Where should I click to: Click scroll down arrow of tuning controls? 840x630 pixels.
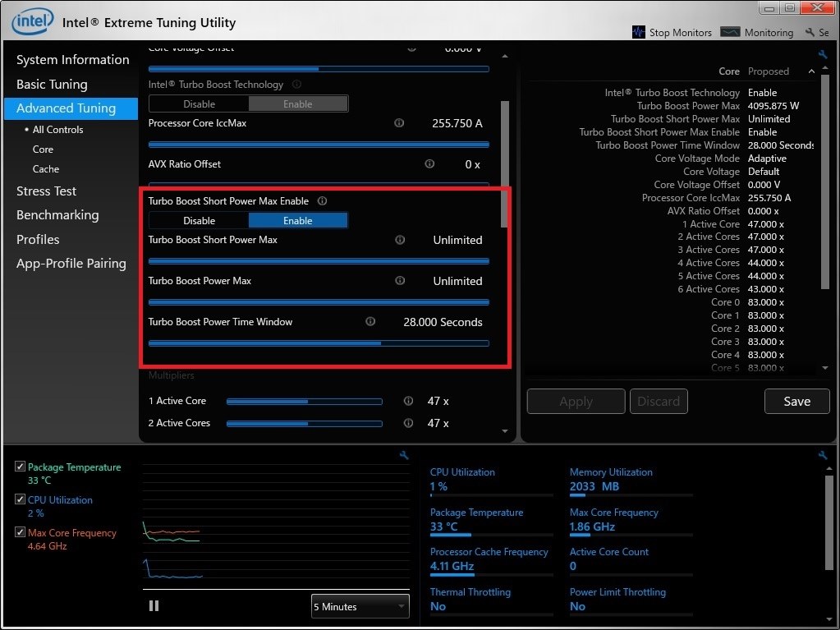(505, 431)
